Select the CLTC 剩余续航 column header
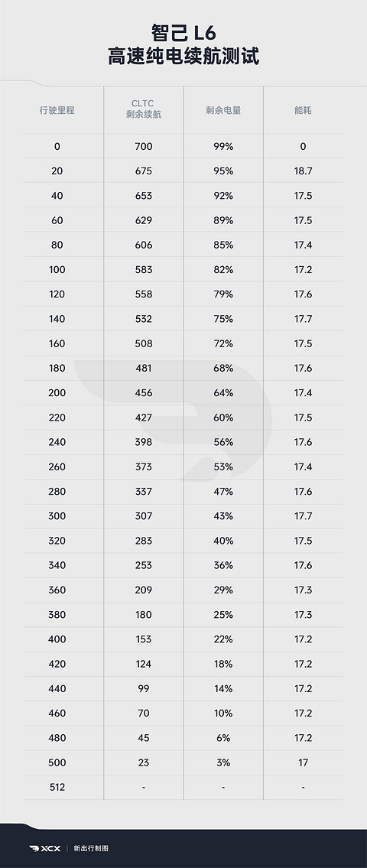The width and height of the screenshot is (367, 868). pyautogui.click(x=144, y=109)
